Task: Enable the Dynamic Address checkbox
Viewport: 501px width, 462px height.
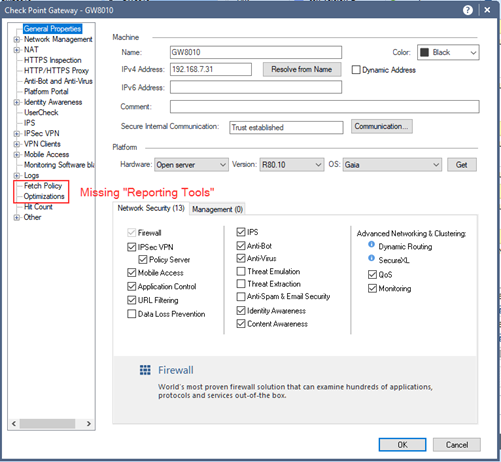Action: [x=356, y=70]
